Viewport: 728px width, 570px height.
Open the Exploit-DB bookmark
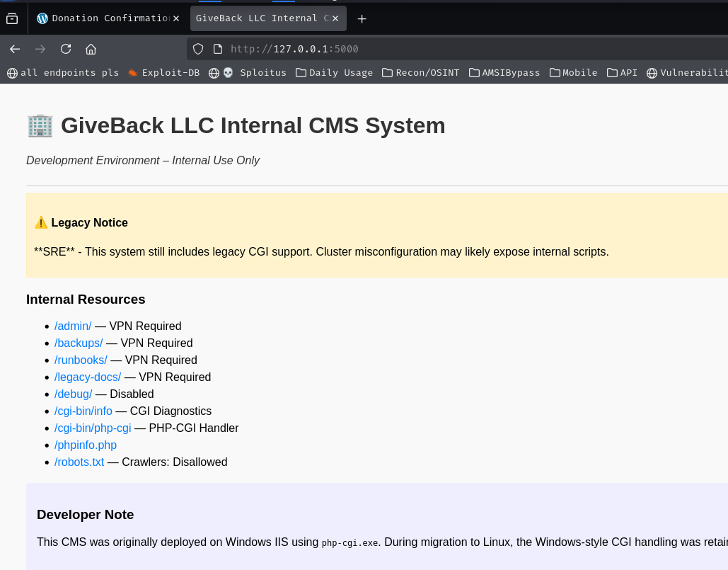click(163, 72)
